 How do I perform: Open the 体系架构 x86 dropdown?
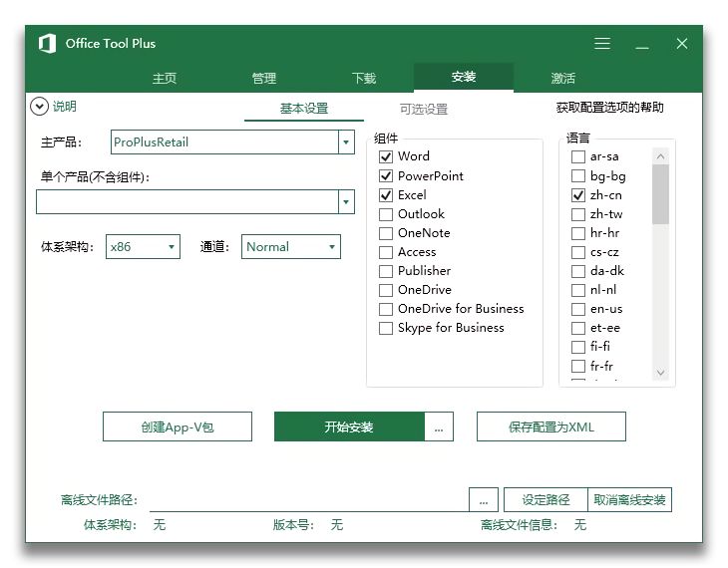pos(143,246)
